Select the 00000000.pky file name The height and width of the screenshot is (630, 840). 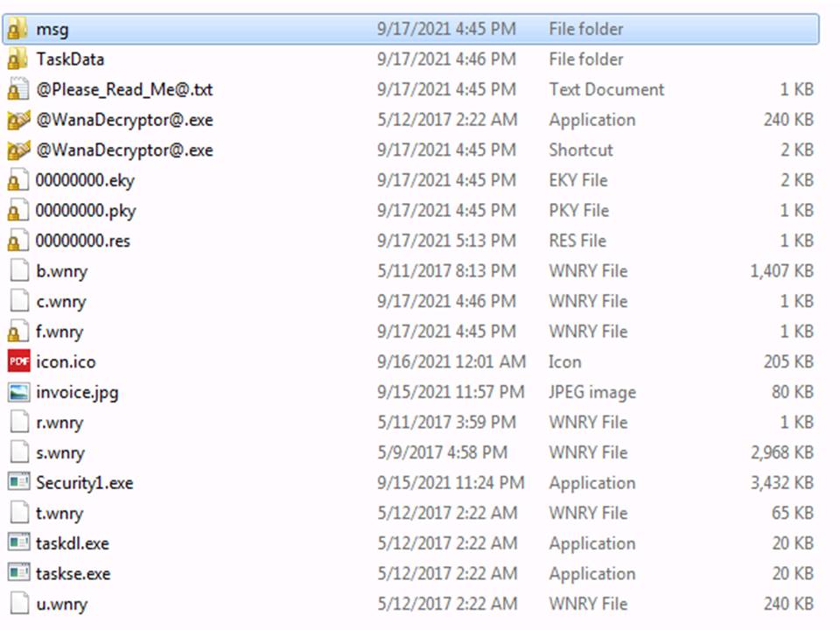pos(86,211)
